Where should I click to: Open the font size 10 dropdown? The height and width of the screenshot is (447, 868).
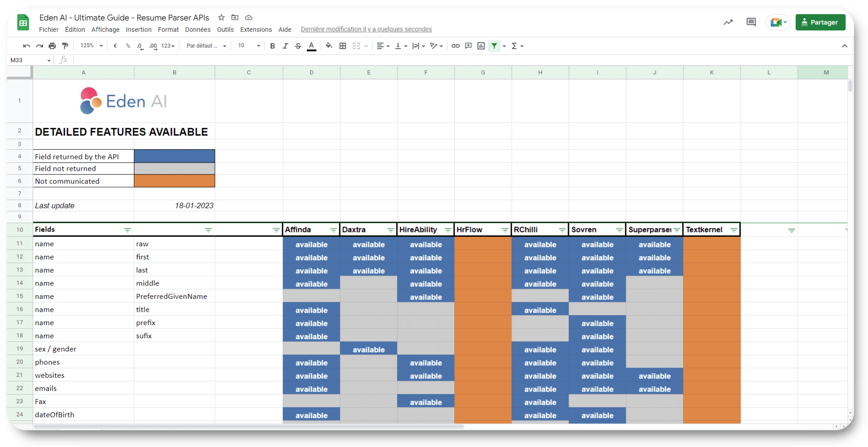(249, 46)
